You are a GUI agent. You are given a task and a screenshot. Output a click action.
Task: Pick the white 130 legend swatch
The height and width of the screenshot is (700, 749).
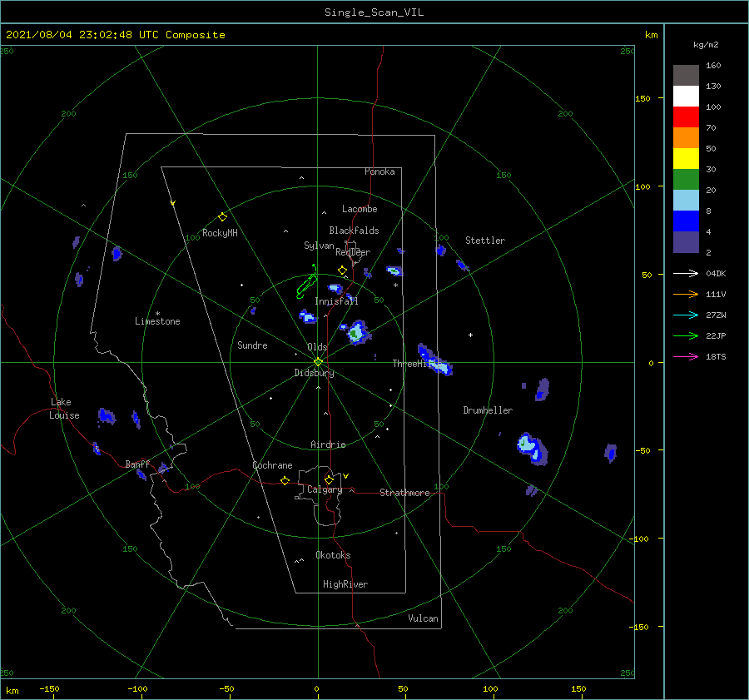point(686,97)
